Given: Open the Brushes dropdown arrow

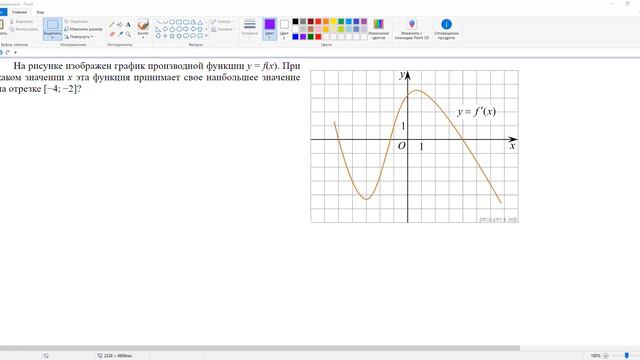Looking at the screenshot, I should click(143, 37).
